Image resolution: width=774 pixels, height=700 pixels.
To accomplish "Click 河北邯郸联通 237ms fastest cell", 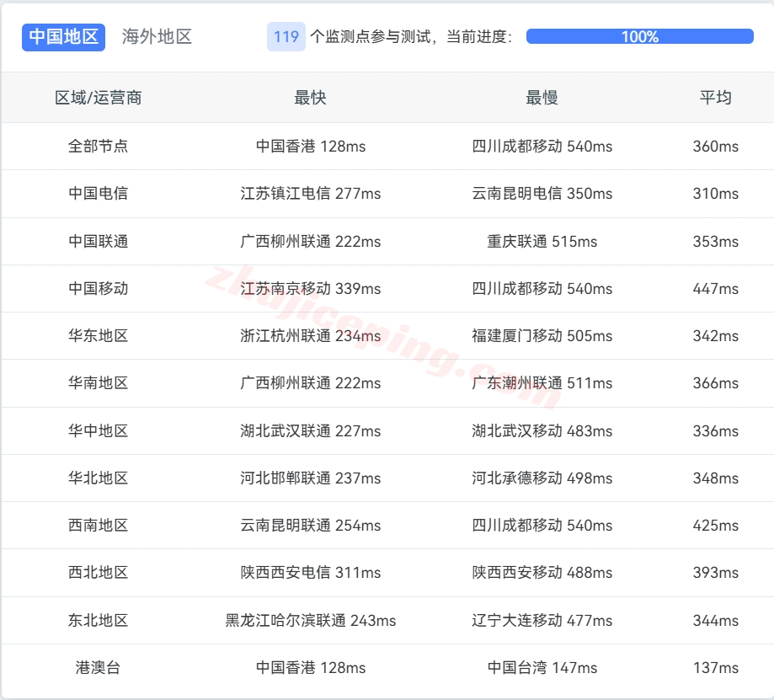I will click(311, 478).
